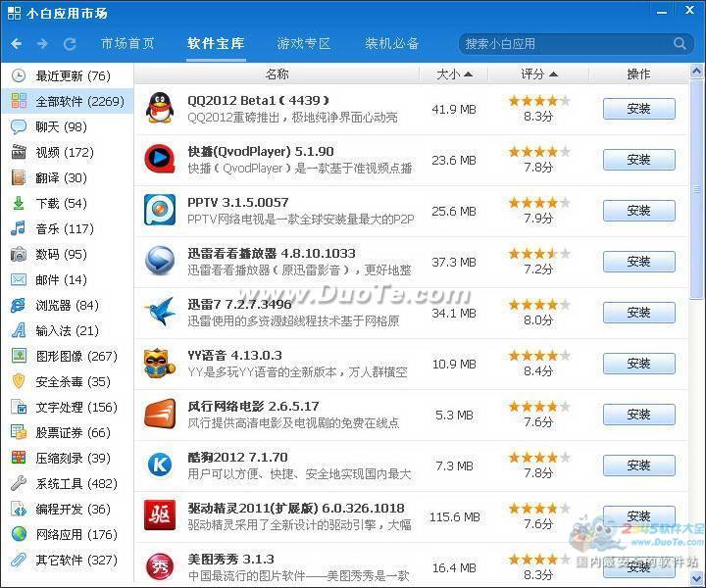
Task: Minimize the 小白应用市场 window
Action: (662, 12)
